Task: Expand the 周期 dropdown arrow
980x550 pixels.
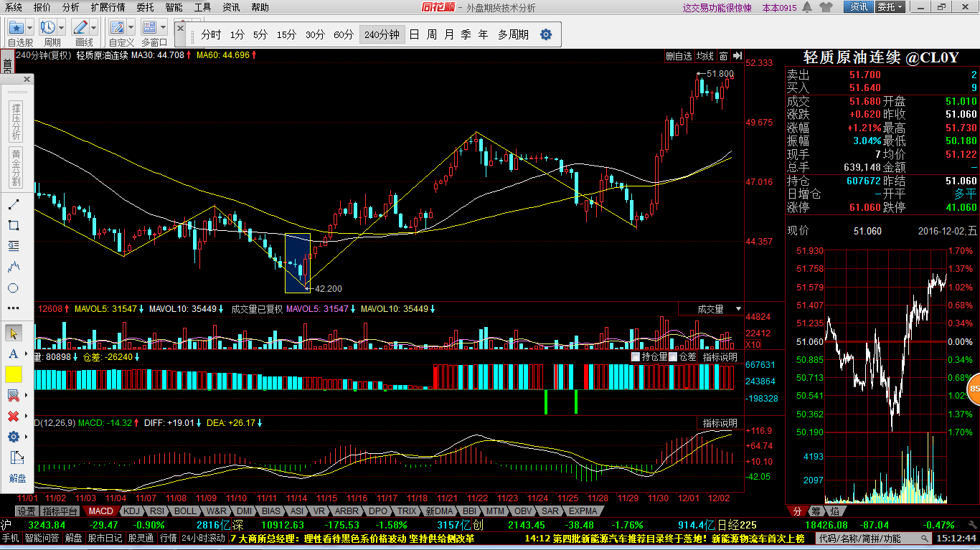Action: click(x=62, y=27)
